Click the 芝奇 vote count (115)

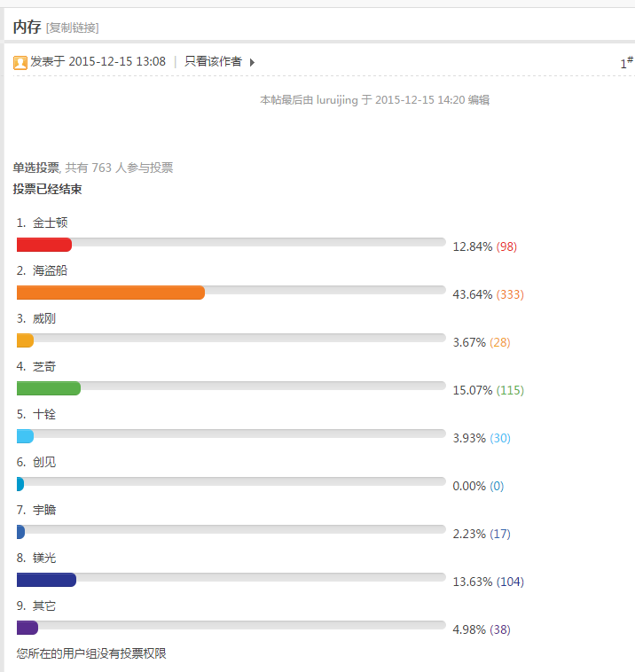[x=510, y=390]
